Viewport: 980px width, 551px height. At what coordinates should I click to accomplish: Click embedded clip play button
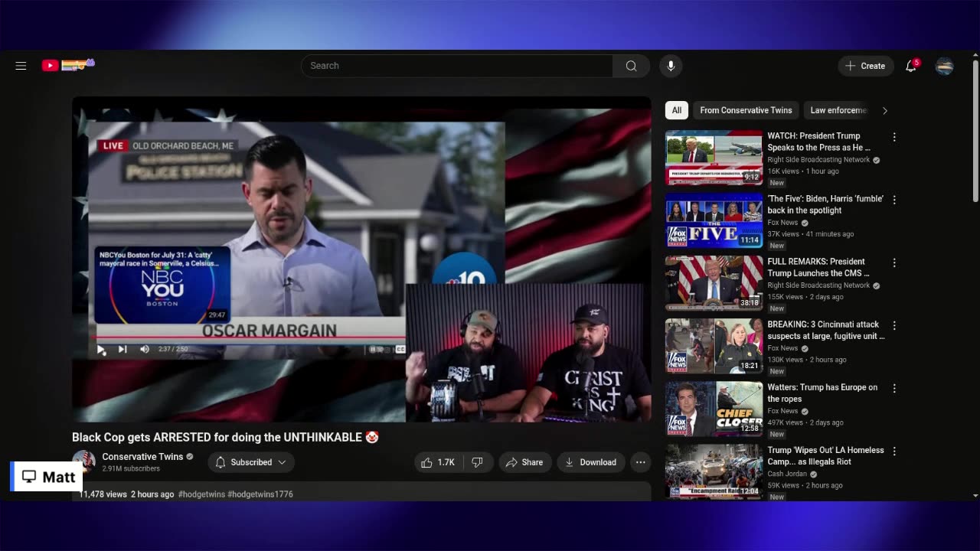coord(101,349)
